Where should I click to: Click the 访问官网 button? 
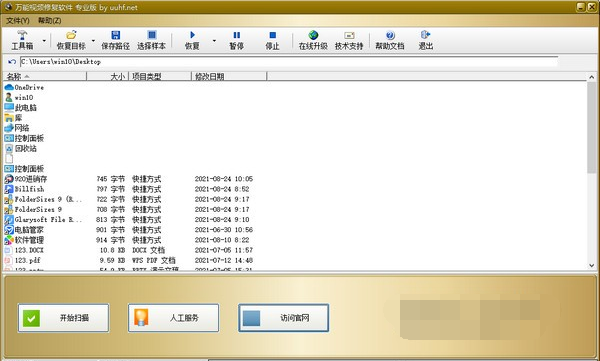(x=284, y=318)
